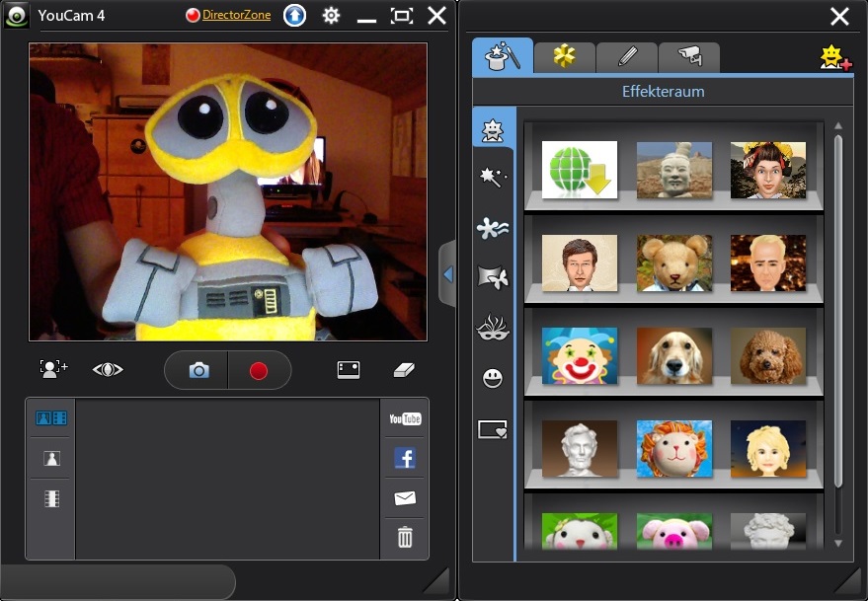Filter library to photos only
This screenshot has width=868, height=601.
(x=51, y=458)
